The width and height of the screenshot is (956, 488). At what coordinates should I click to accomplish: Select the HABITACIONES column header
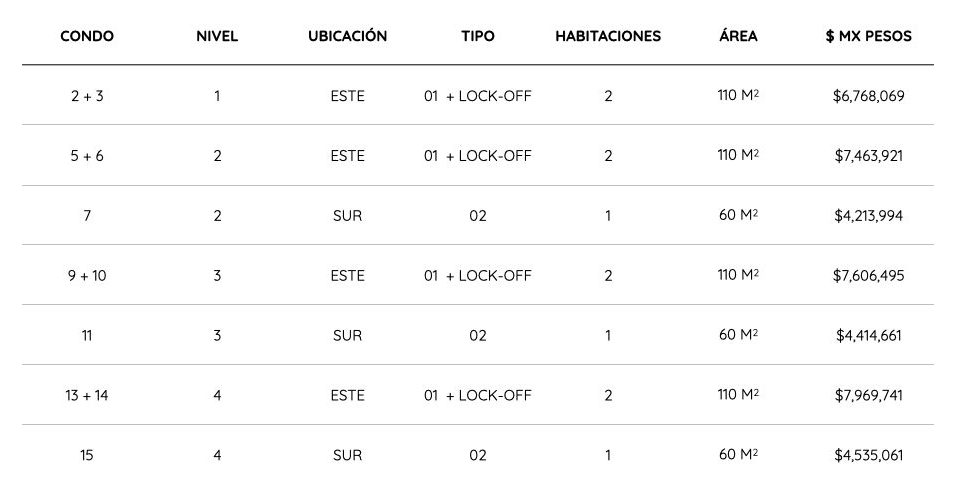(x=608, y=36)
